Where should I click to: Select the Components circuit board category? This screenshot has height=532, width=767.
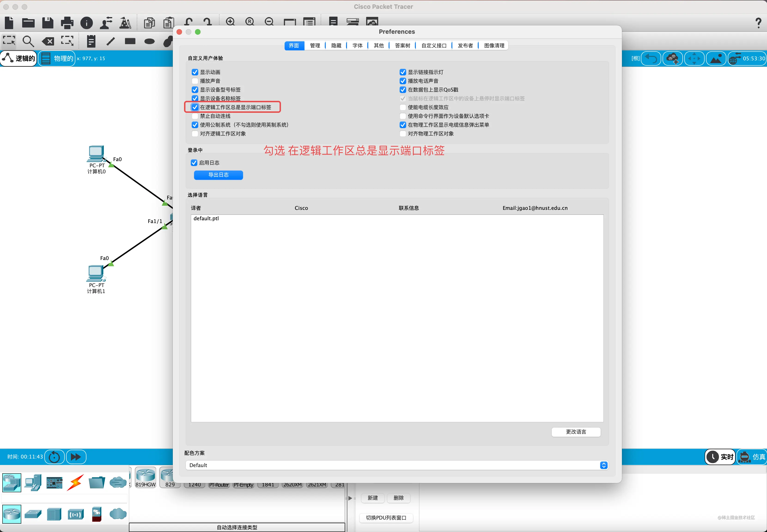(54, 482)
